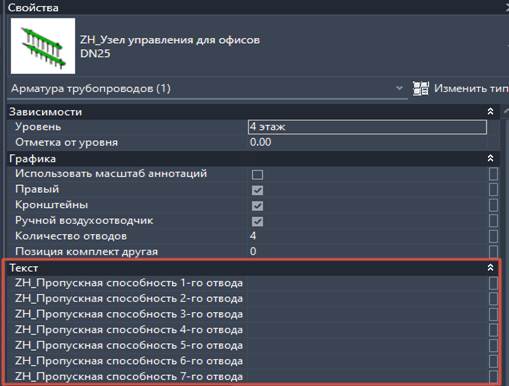This screenshot has width=509, height=386.
Task: Collapse the Зависимости section
Action: click(x=490, y=111)
